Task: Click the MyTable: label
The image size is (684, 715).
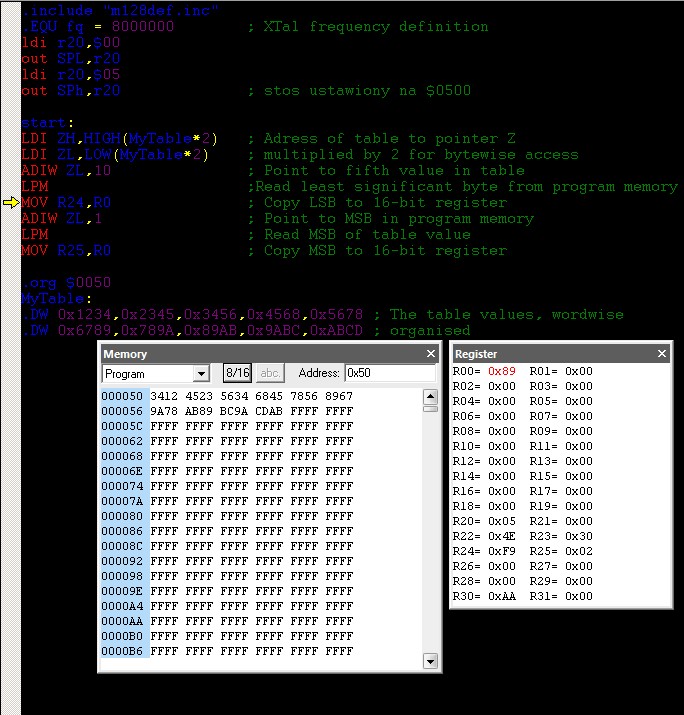Action: coord(57,299)
